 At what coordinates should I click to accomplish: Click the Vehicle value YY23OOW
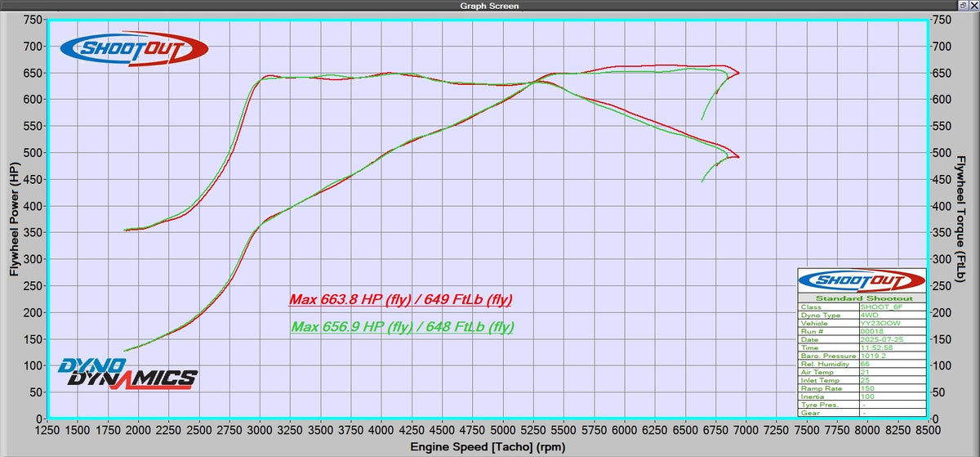click(880, 323)
